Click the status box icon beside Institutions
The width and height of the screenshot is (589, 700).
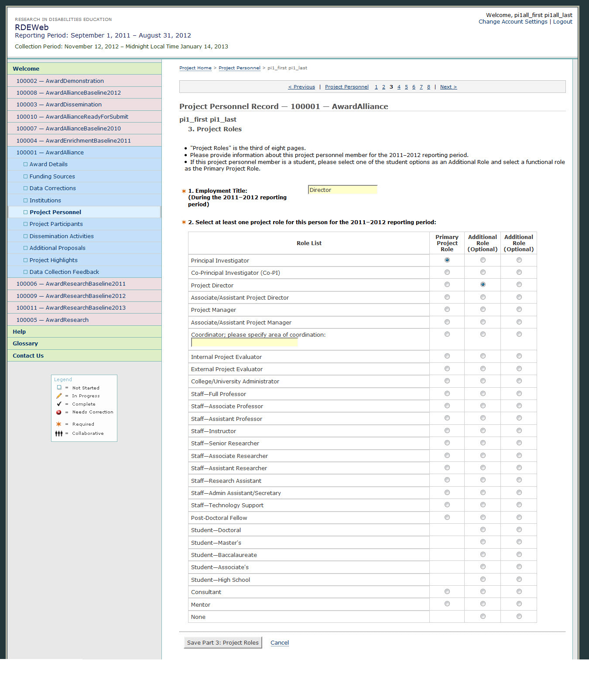pos(26,200)
